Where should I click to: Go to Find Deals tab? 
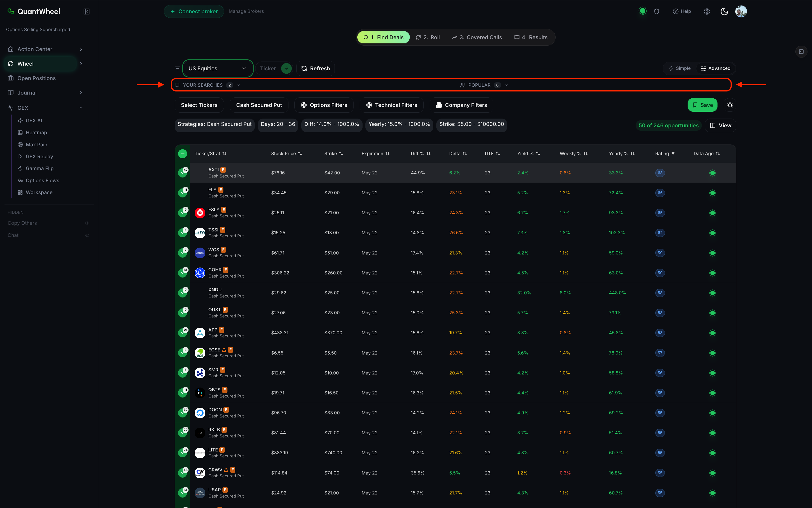click(383, 37)
